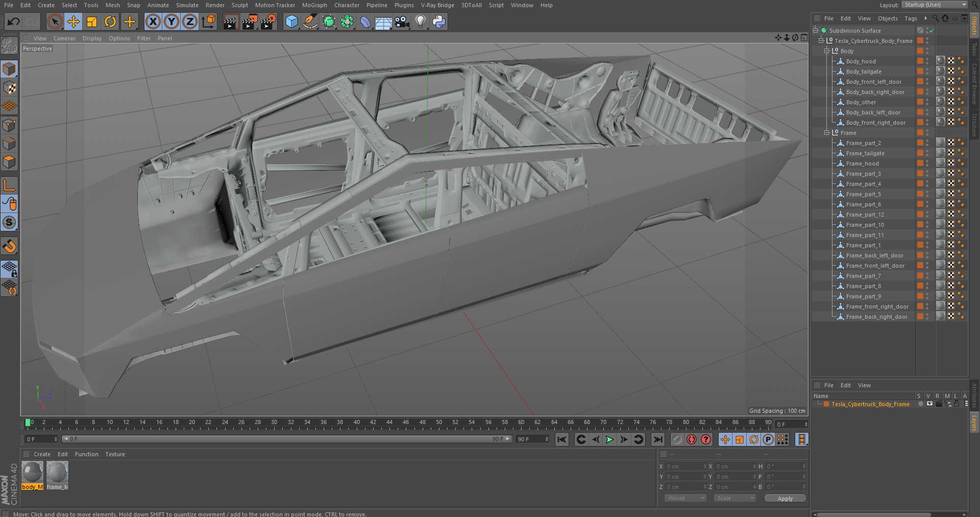Viewport: 980px width, 517px height.
Task: Add a Light object
Action: [x=421, y=21]
